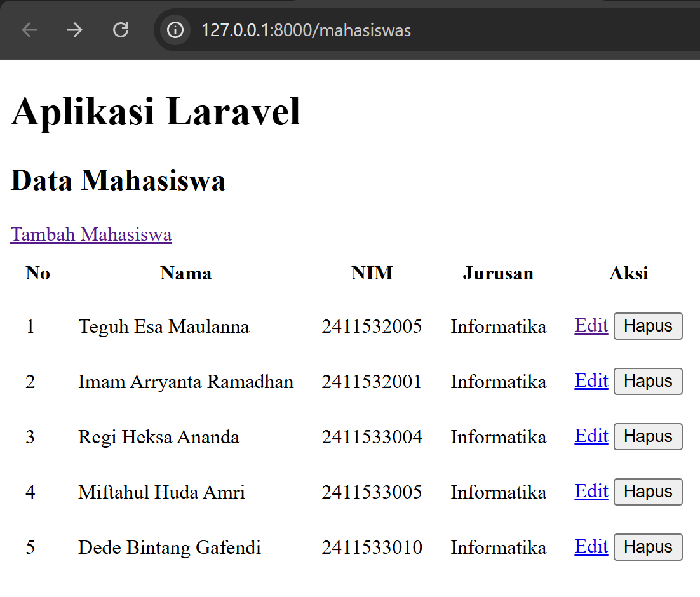
Task: Go forward with the browser forward arrow
Action: coord(74,30)
